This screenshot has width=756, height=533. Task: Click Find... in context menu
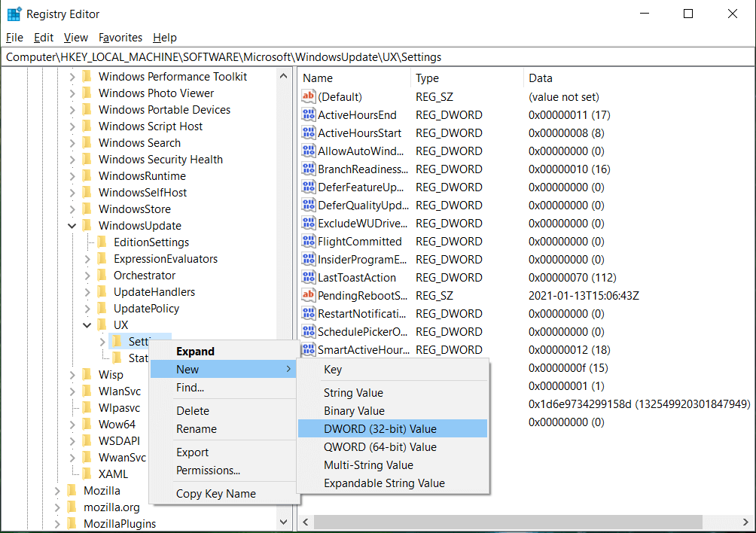coord(223,388)
